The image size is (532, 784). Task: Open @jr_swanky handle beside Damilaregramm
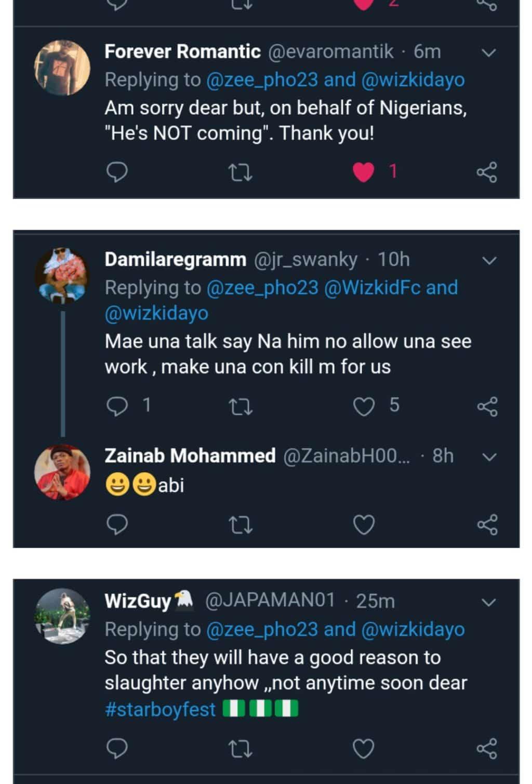305,259
